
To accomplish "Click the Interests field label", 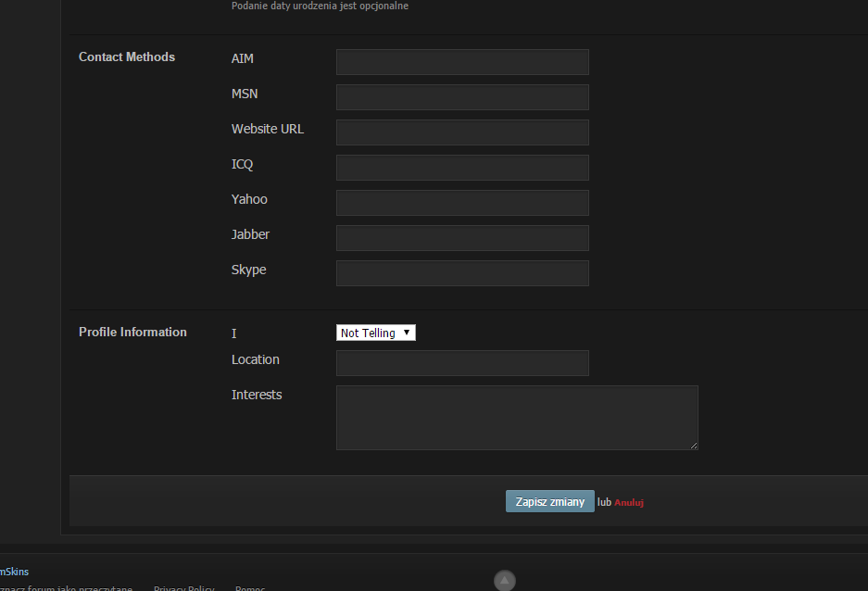I will 257,395.
